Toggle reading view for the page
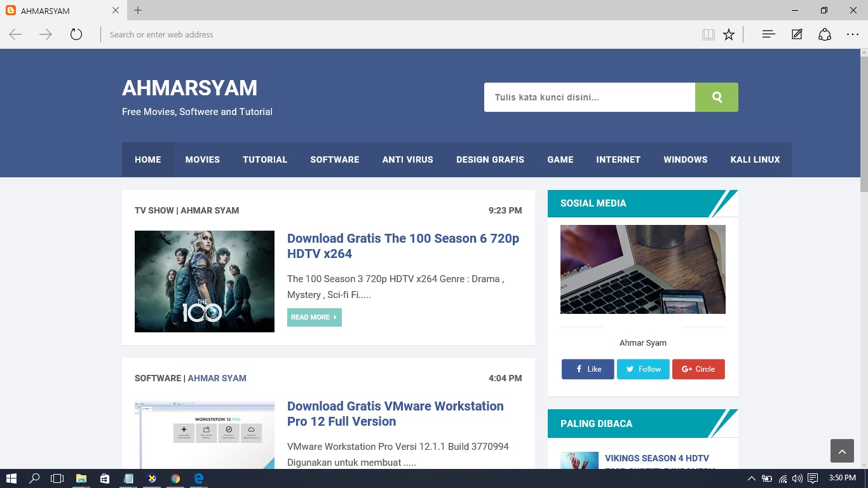Screen dimensions: 868x488 tap(708, 34)
